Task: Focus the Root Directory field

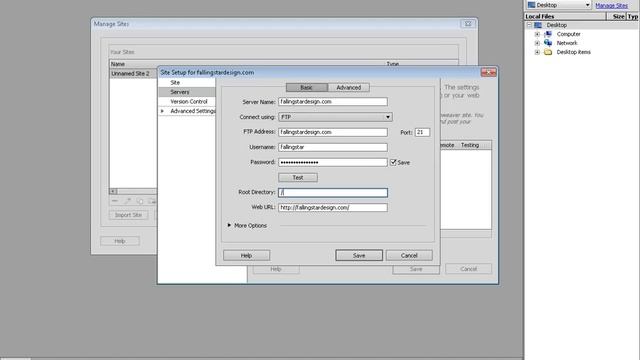Action: pos(333,192)
